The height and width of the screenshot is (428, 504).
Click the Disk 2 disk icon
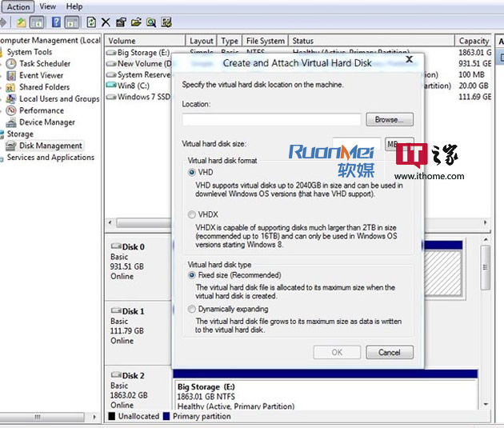pyautogui.click(x=116, y=374)
